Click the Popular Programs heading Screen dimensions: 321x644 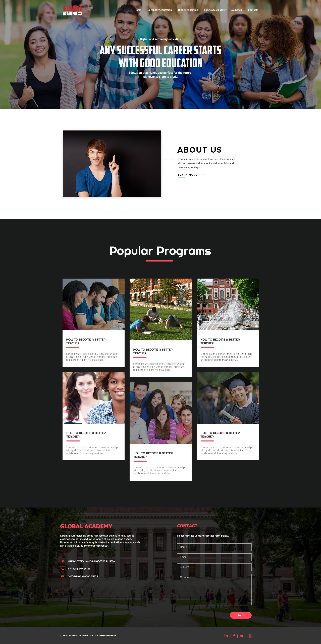click(160, 251)
